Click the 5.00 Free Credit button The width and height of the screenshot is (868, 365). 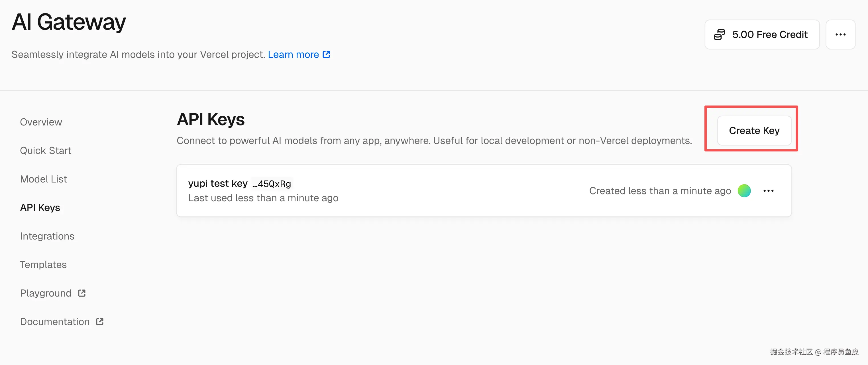(762, 35)
